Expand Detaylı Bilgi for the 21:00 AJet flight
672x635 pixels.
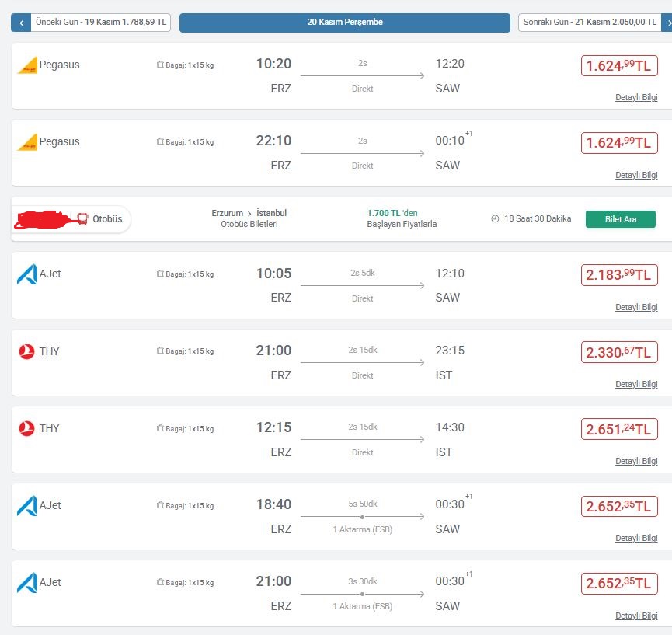(636, 616)
